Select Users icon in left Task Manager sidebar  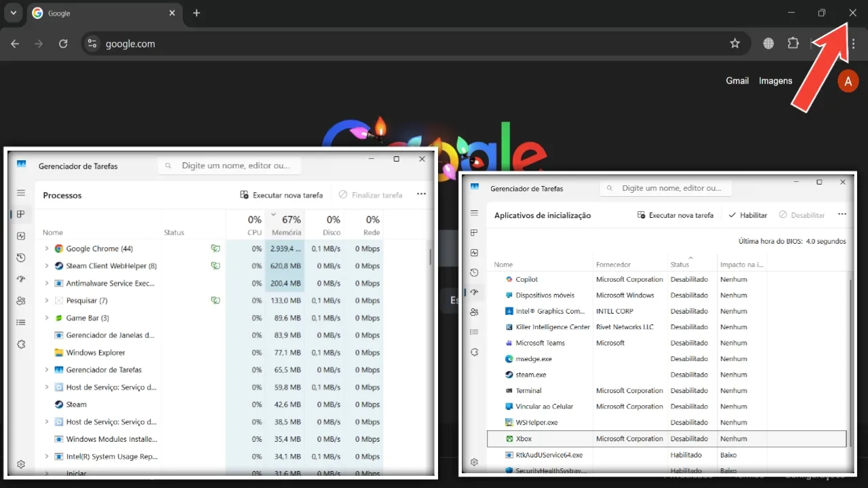point(21,301)
